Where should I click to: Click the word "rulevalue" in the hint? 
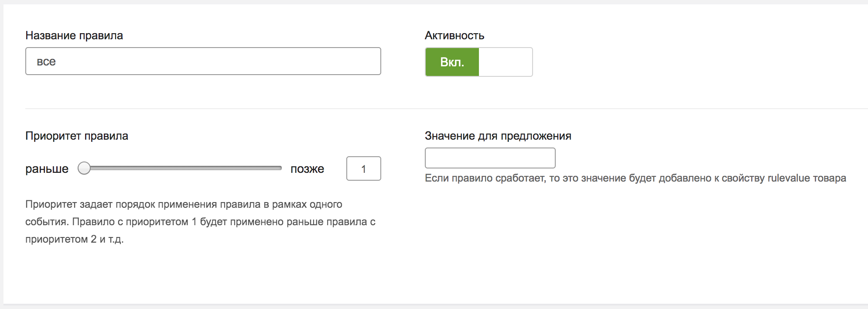[788, 178]
